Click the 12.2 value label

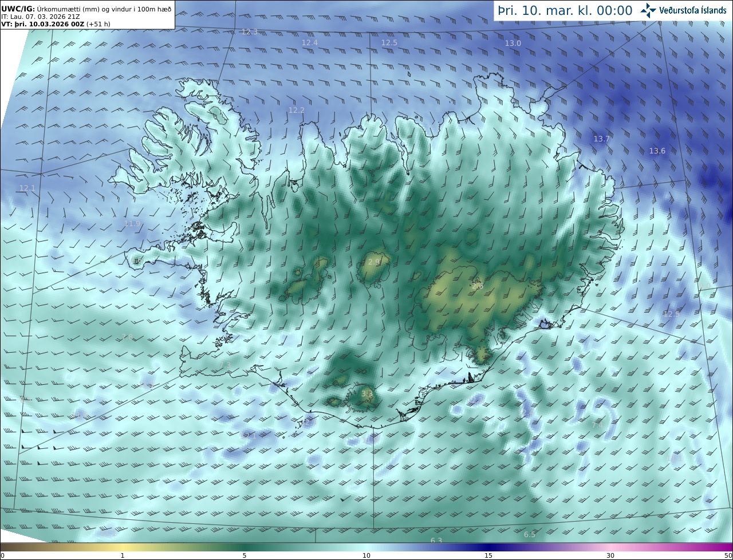tap(297, 110)
